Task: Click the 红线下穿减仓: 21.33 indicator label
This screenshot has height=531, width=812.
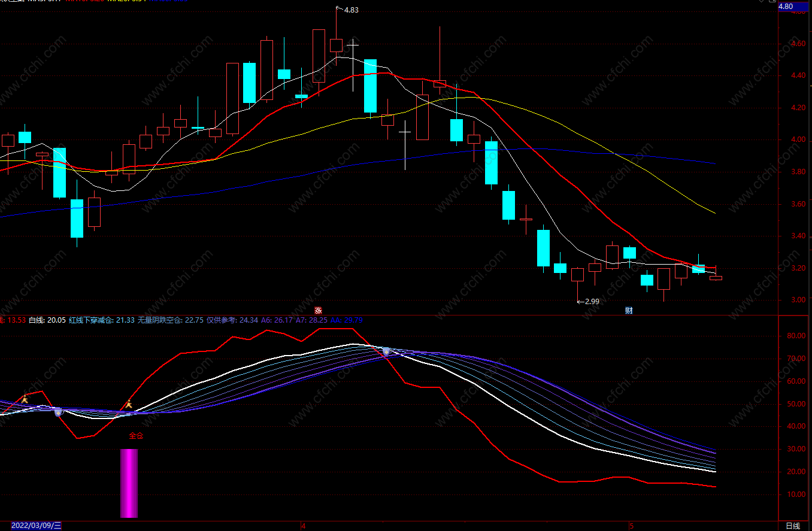Action: 102,320
